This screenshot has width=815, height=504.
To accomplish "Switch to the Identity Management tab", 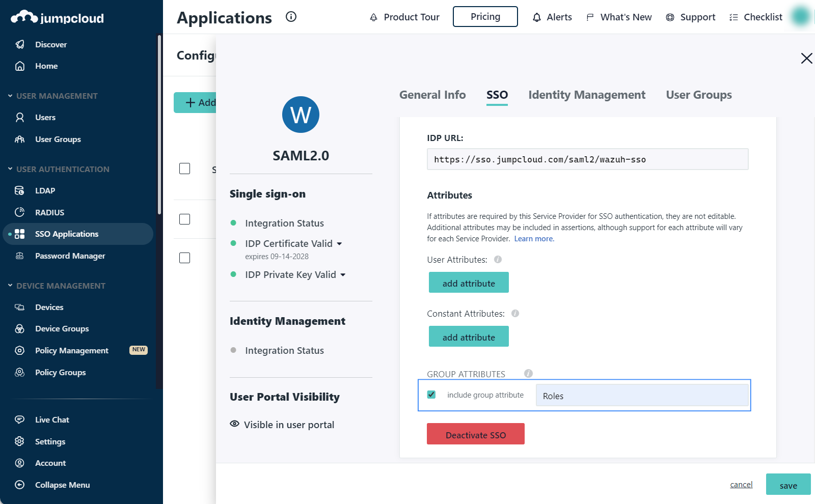I will click(586, 95).
